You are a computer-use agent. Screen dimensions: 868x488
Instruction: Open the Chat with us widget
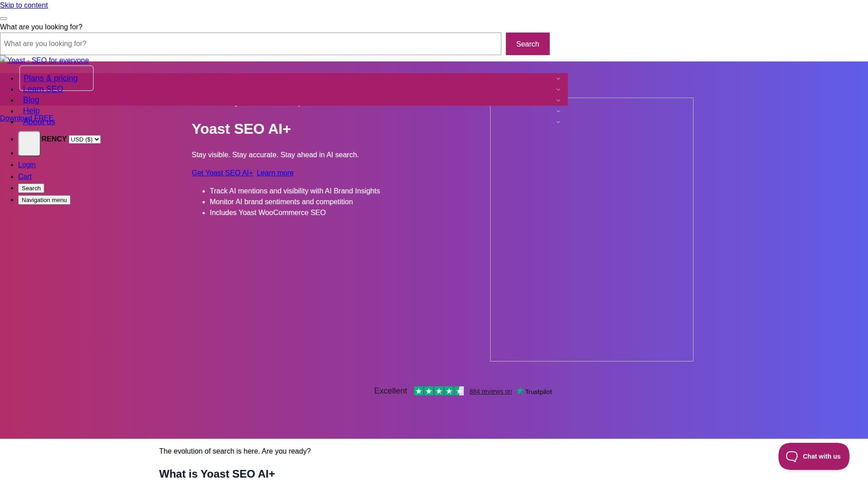pyautogui.click(x=814, y=456)
